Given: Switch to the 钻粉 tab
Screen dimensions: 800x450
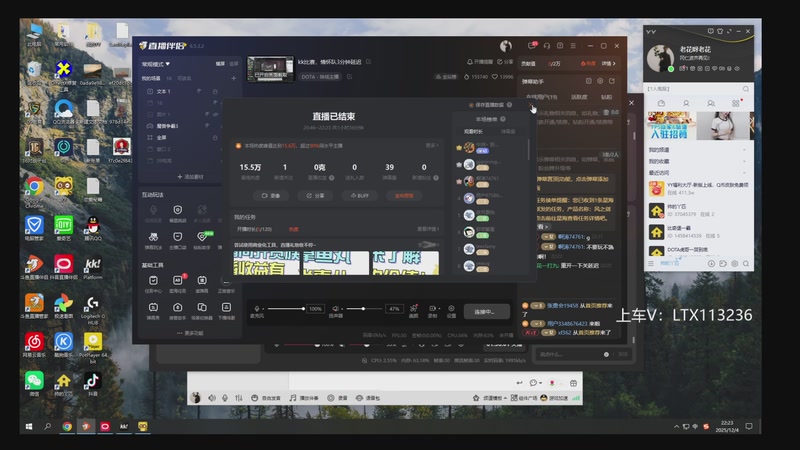Looking at the screenshot, I should pos(606,96).
